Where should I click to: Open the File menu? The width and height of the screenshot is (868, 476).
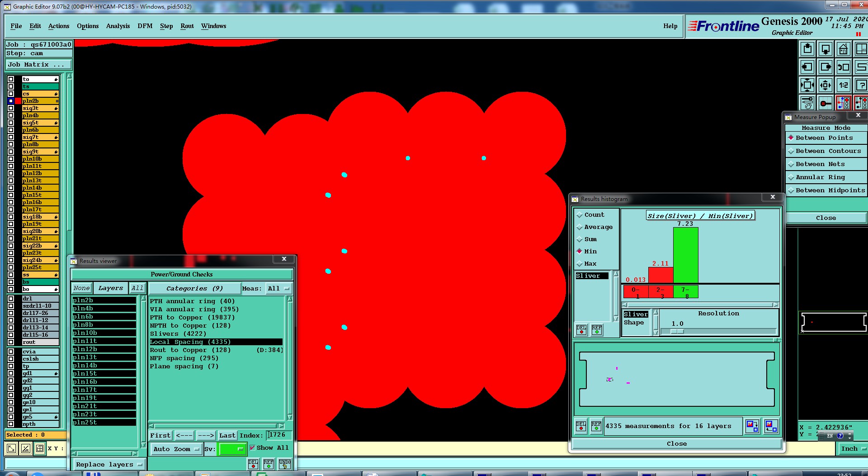point(16,26)
